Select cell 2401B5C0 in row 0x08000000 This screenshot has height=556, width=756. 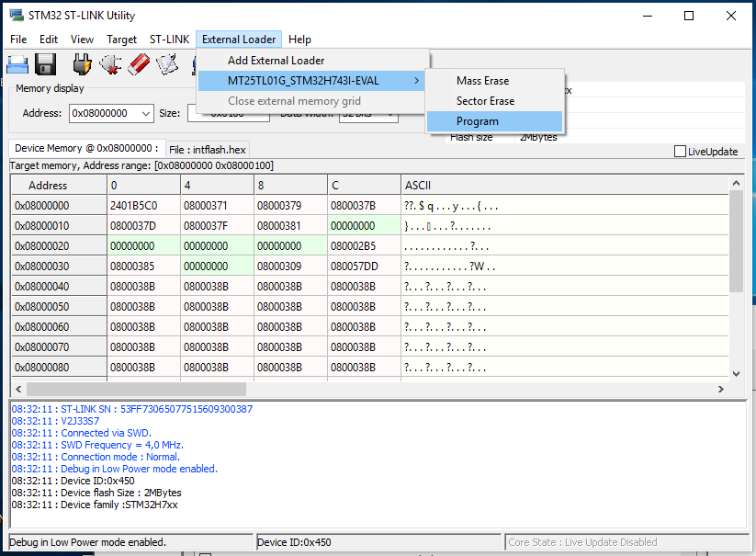(x=144, y=206)
